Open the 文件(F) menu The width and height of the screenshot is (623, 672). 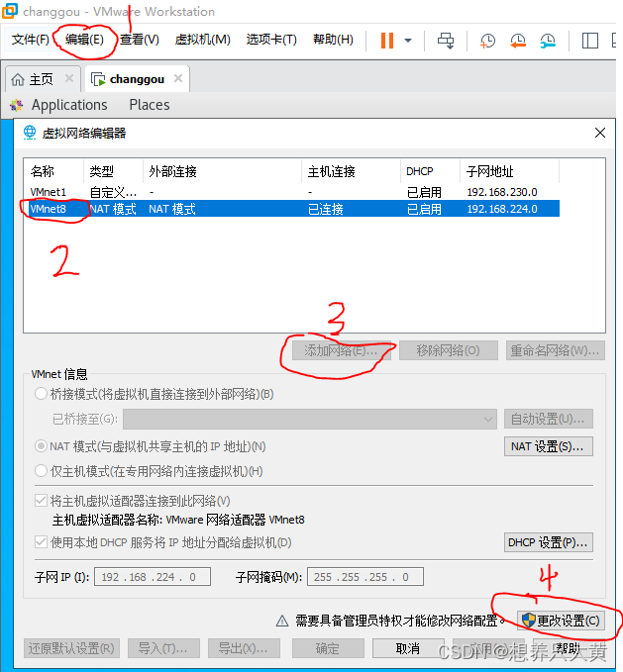pos(31,40)
